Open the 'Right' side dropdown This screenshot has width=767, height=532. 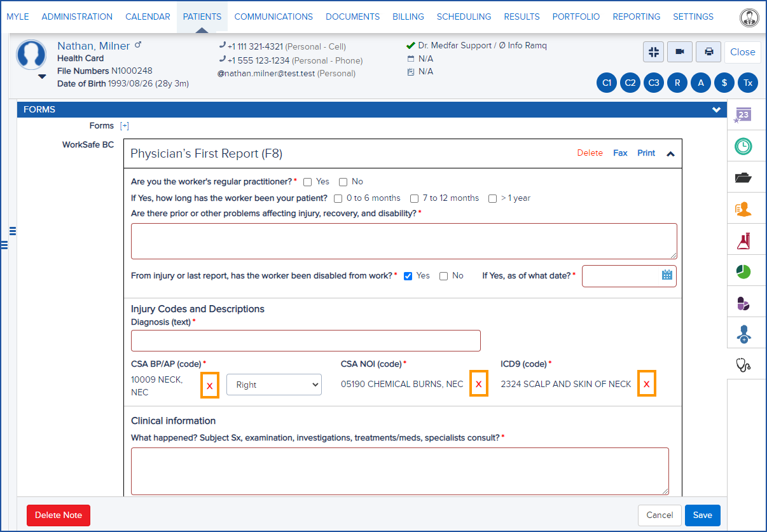pos(274,384)
